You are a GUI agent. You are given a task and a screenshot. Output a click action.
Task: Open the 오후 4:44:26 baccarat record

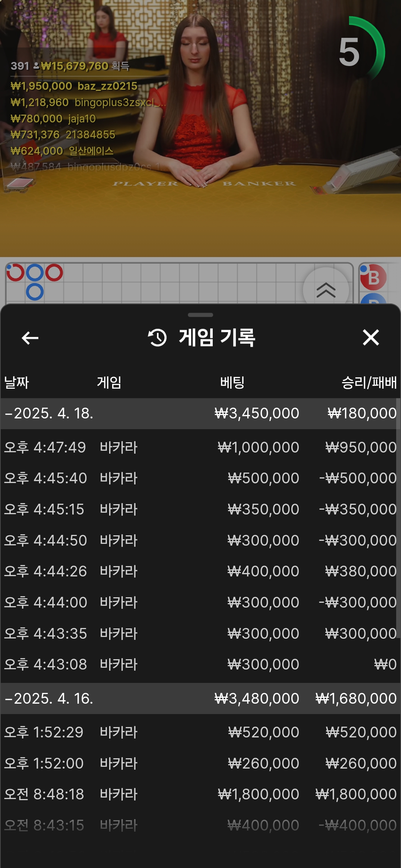coord(200,571)
